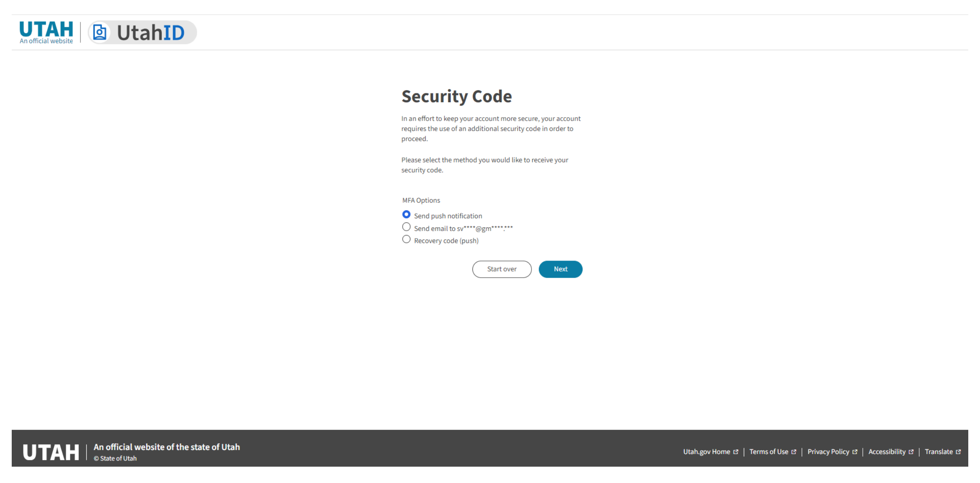Open the Privacy Policy page

click(x=828, y=452)
